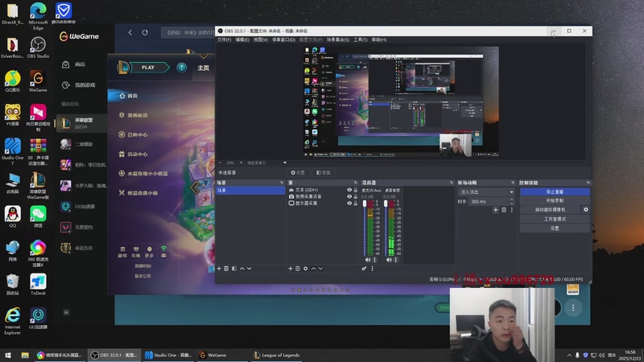Adjust the Desktop Audio volume fader
644x362 pixels.
pyautogui.click(x=386, y=204)
